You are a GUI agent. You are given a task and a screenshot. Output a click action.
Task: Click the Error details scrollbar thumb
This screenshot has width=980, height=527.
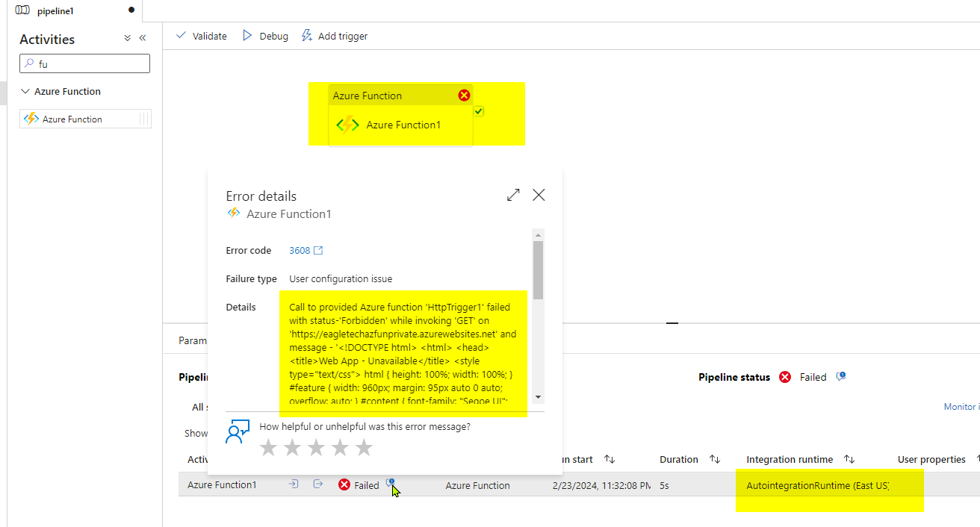click(x=539, y=269)
